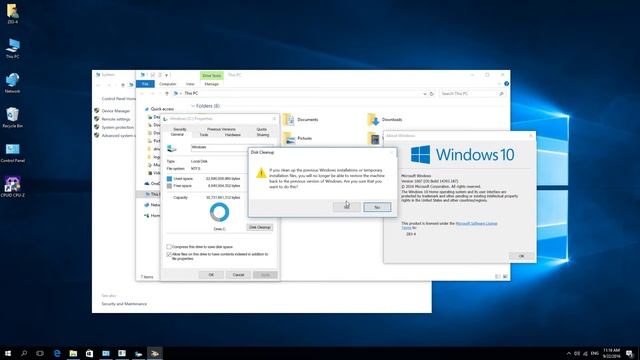Switch to the Previous Versions tab

pos(221,129)
